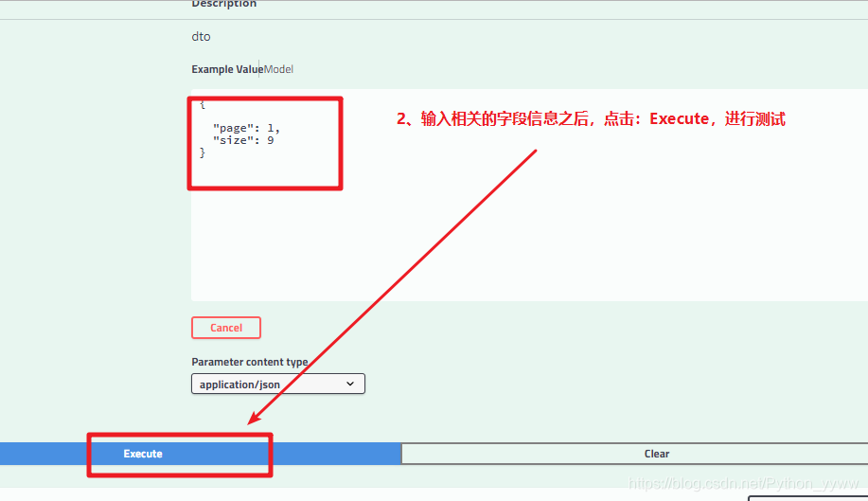The height and width of the screenshot is (501, 868).
Task: Click inside the JSON request body editor
Action: click(x=529, y=195)
